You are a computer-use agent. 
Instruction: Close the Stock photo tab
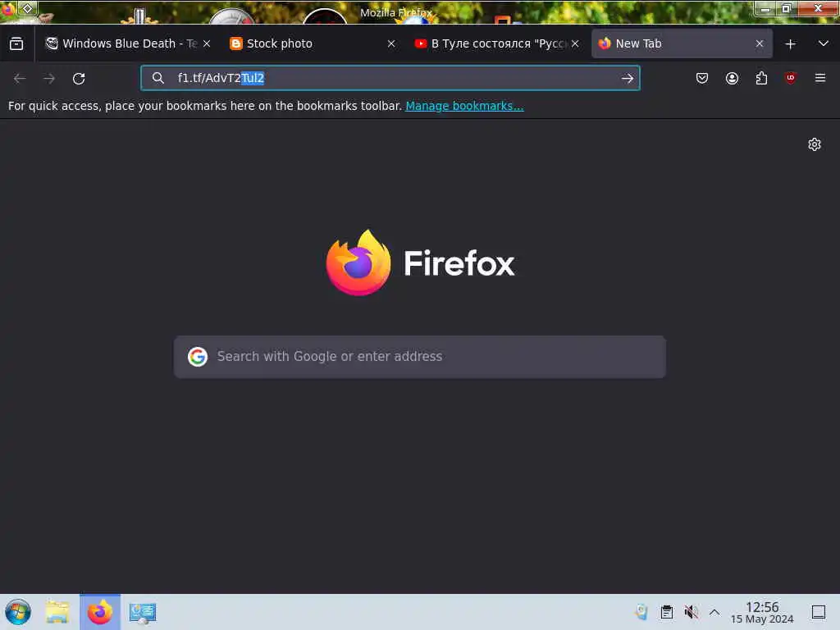tap(391, 44)
